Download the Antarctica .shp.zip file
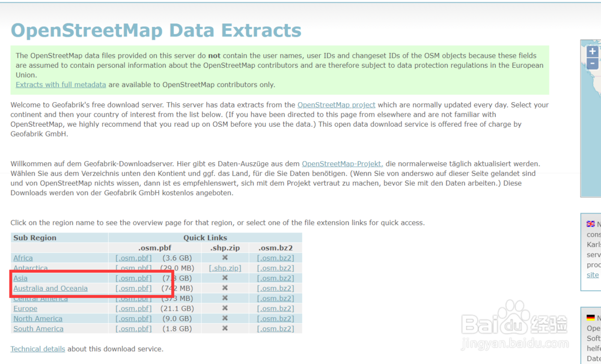Image resolution: width=601 pixels, height=364 pixels. click(x=225, y=268)
